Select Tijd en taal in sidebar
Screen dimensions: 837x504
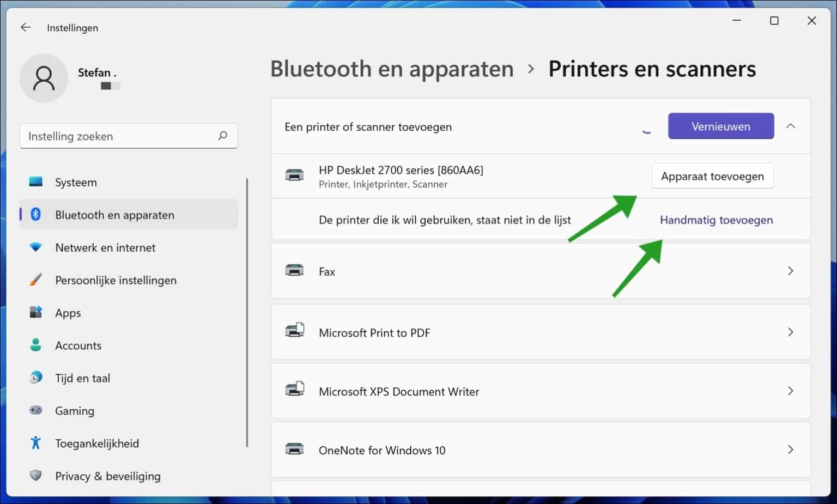(82, 378)
